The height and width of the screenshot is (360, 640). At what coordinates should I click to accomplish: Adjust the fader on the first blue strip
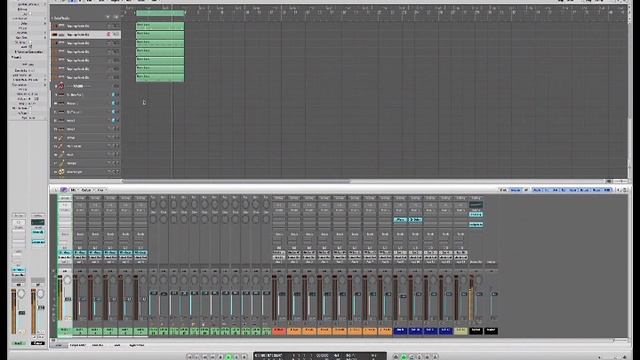click(403, 296)
